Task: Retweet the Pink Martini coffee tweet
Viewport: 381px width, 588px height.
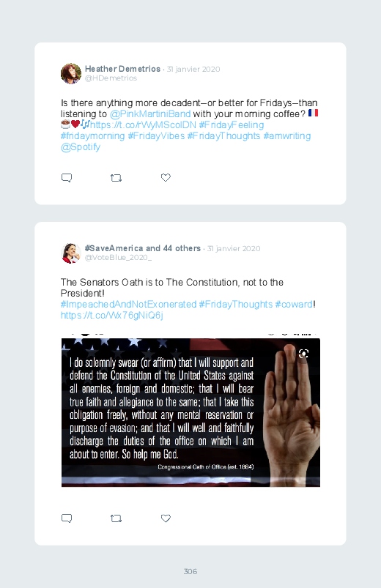Action: [x=116, y=178]
